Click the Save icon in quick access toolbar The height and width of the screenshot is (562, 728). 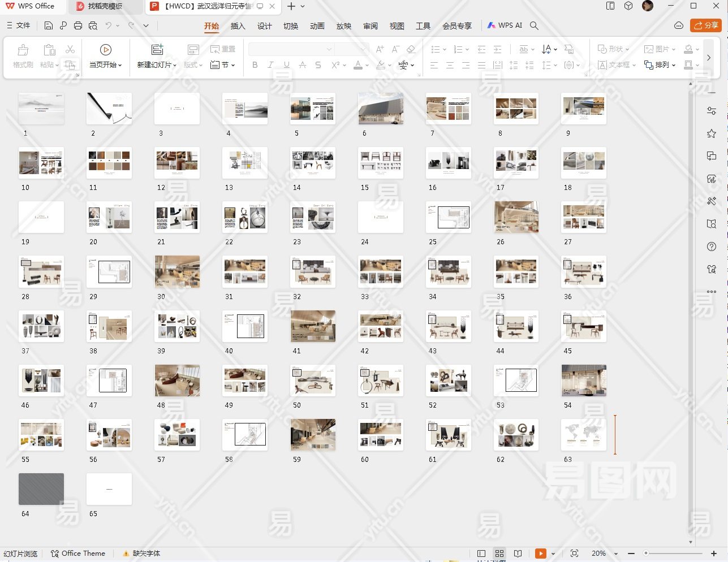[x=49, y=25]
